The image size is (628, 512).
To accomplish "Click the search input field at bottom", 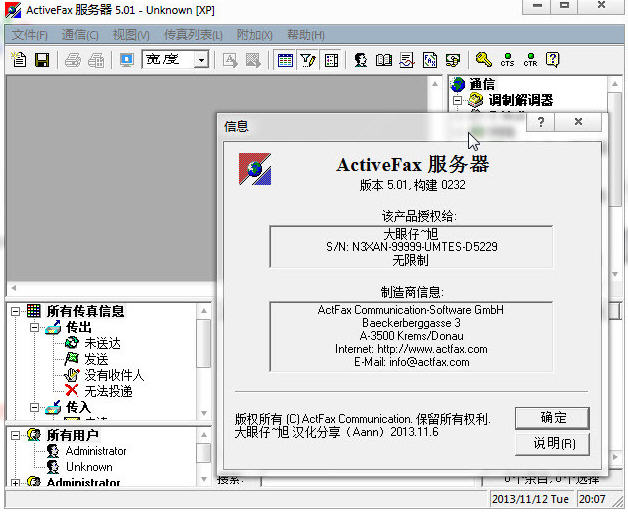I will (368, 481).
